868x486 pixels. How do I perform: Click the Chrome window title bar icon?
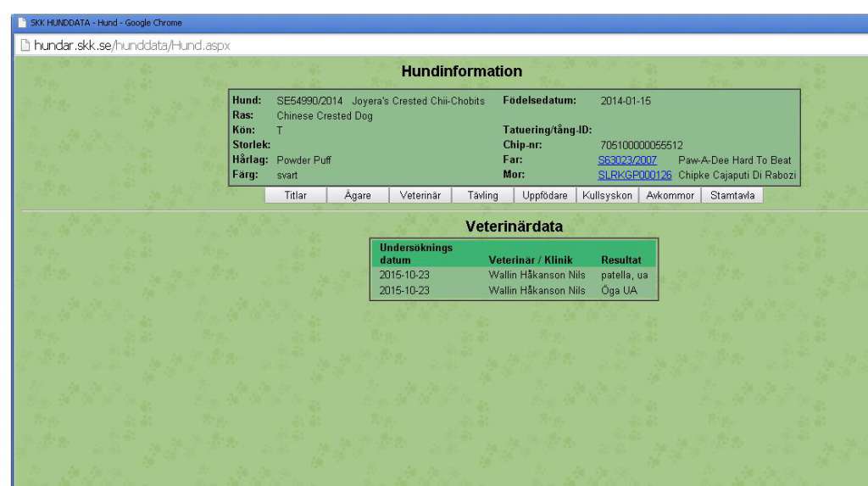22,23
